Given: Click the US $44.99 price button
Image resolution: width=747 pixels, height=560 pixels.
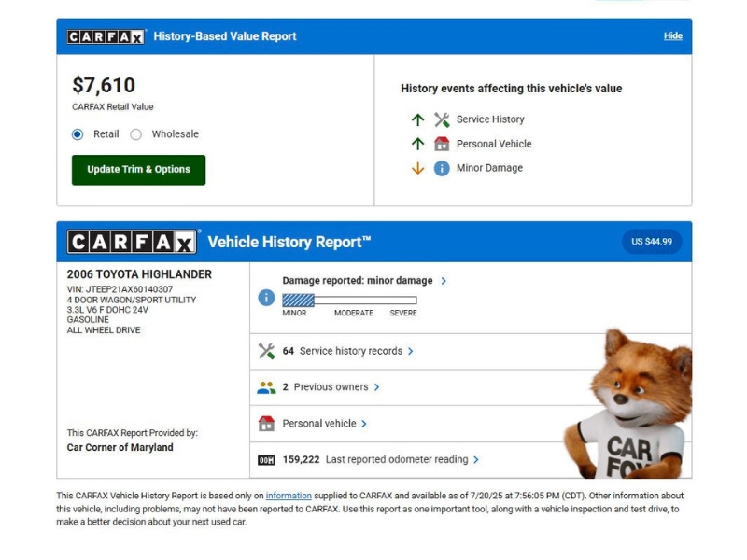Looking at the screenshot, I should (652, 242).
